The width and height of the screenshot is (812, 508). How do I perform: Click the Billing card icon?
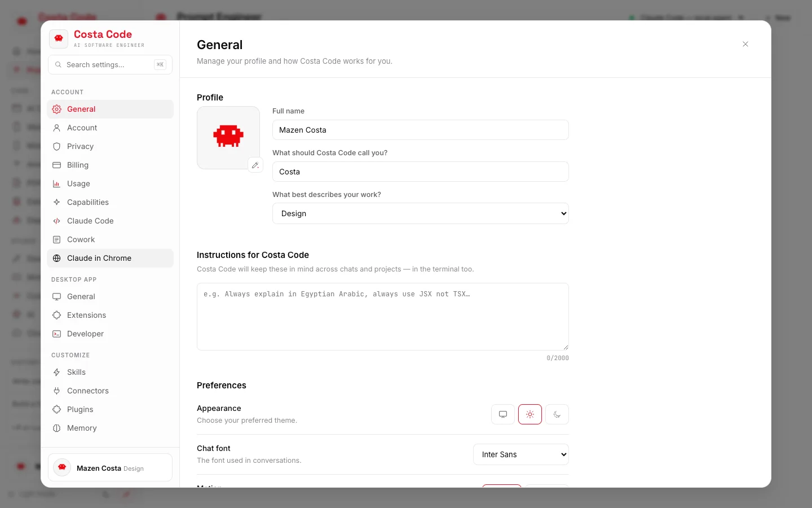(x=56, y=165)
